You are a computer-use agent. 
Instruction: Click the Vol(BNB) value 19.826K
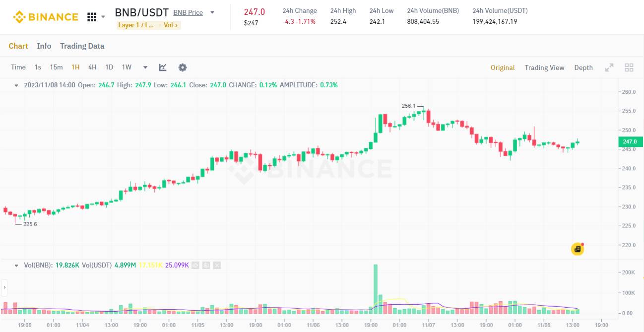67,266
